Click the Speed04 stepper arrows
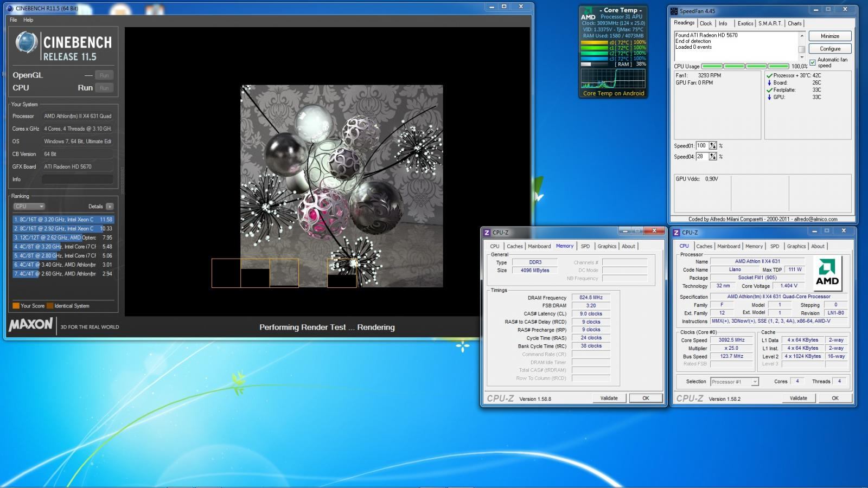 [713, 157]
